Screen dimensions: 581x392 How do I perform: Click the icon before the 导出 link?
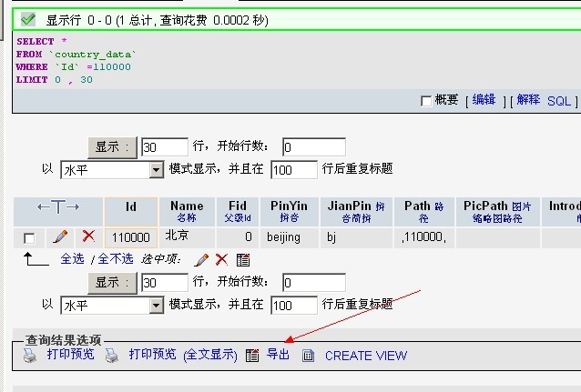click(x=253, y=356)
